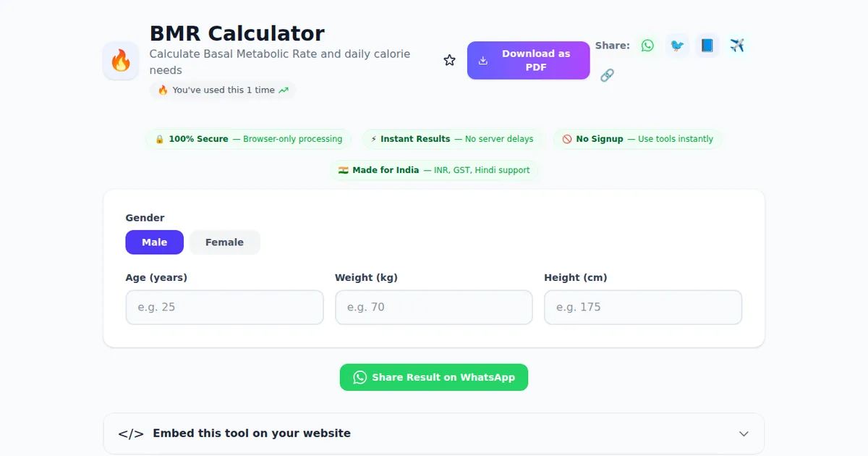Screen dimensions: 868x456
Task: Select the Male gender option
Action: [154, 242]
